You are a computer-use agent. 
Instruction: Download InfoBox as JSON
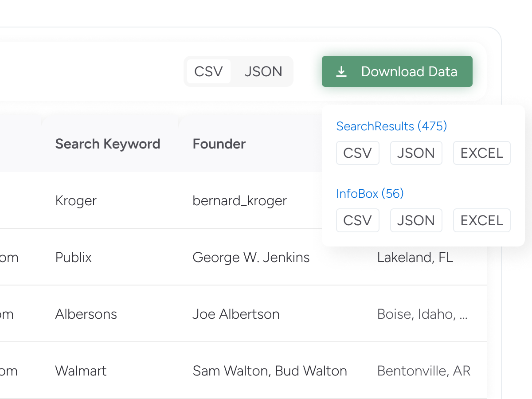[416, 220]
